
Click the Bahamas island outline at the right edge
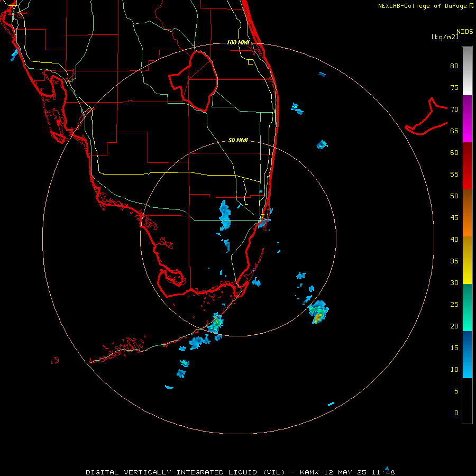tap(426, 116)
